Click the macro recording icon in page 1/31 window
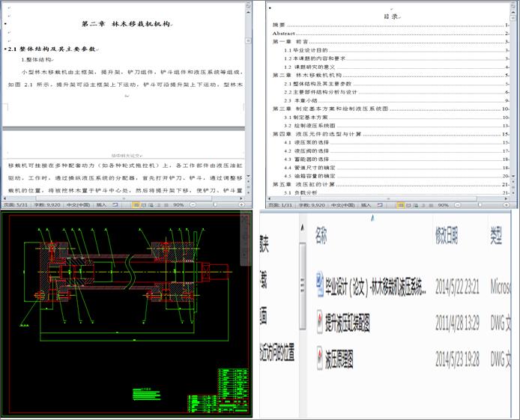The height and width of the screenshot is (420, 520). (380, 205)
